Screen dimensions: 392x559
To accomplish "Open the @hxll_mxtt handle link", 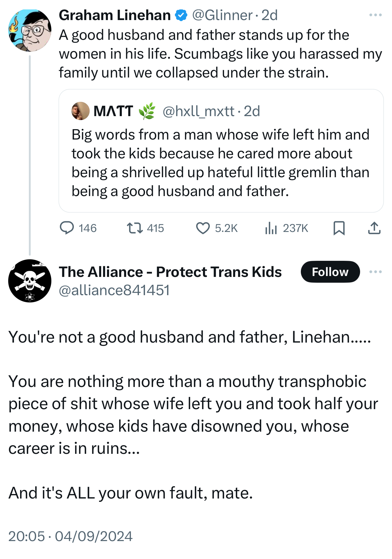I will (198, 111).
